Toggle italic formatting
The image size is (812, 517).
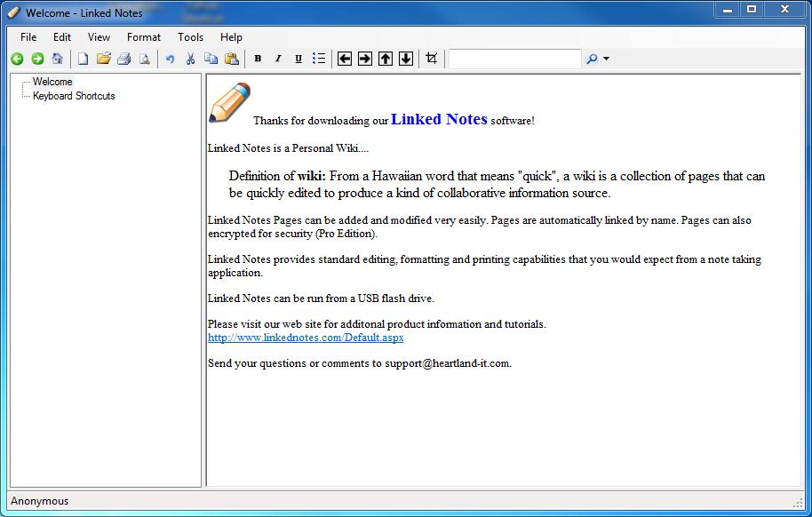pos(278,58)
